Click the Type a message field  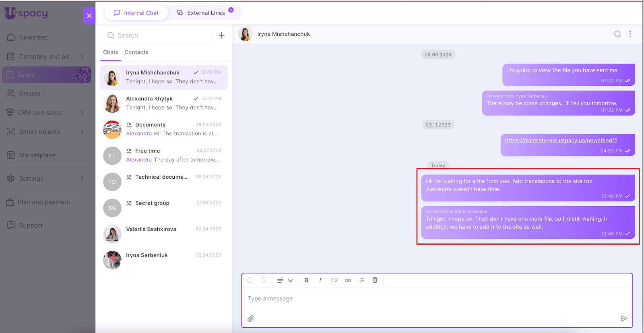pyautogui.click(x=437, y=299)
